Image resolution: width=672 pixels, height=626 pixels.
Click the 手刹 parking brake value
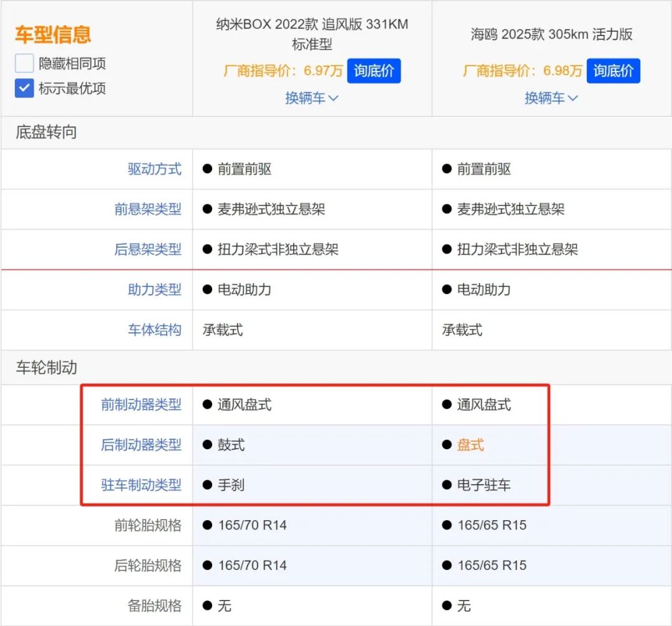point(231,485)
